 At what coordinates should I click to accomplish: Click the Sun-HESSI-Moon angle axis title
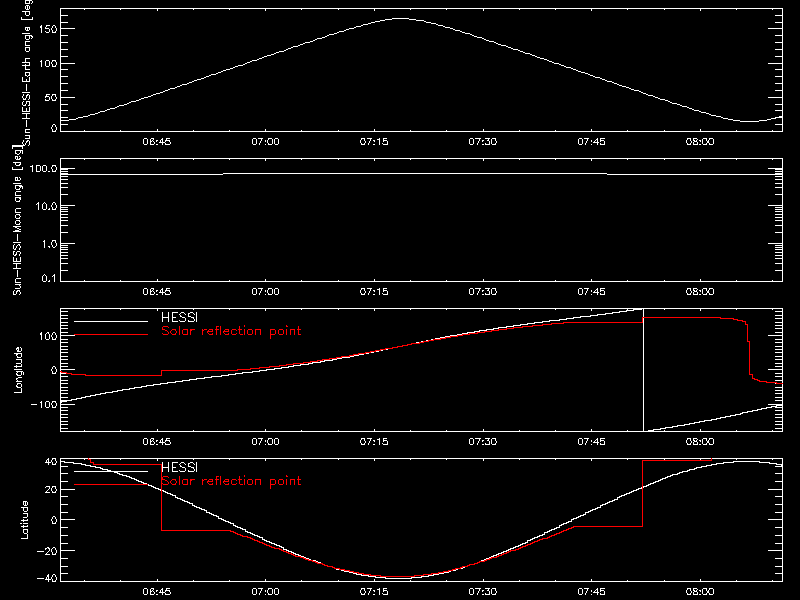point(17,220)
